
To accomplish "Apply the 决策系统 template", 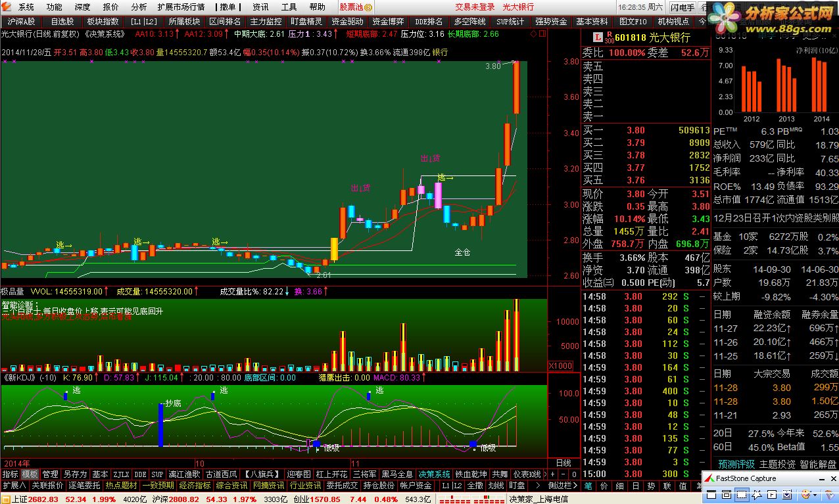I will [435, 474].
